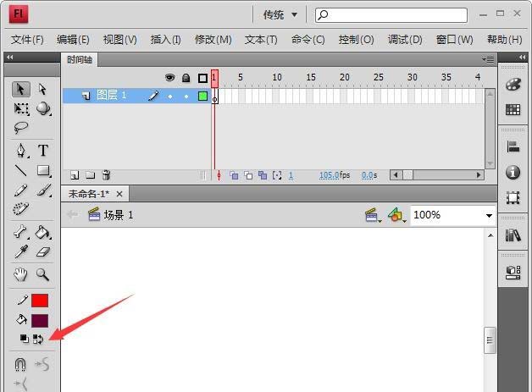Image resolution: width=532 pixels, height=392 pixels.
Task: Open Modify Onion Markers menu
Action: pos(277,175)
